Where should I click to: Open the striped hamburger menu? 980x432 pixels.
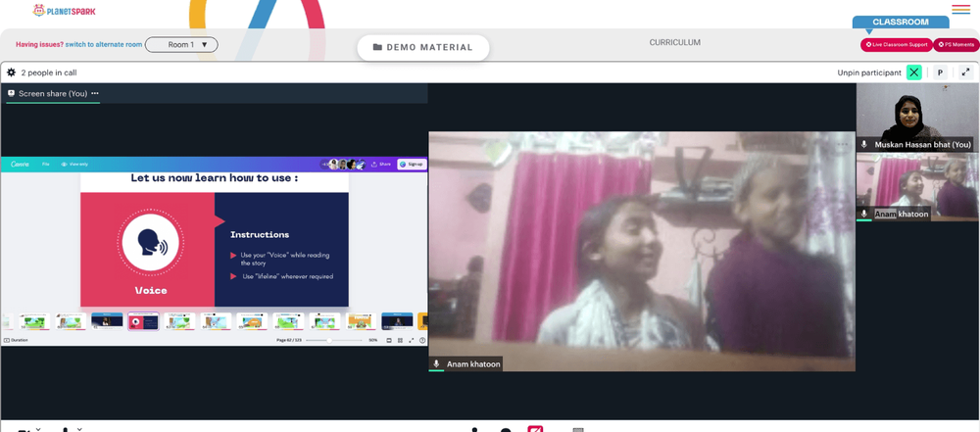coord(960,10)
